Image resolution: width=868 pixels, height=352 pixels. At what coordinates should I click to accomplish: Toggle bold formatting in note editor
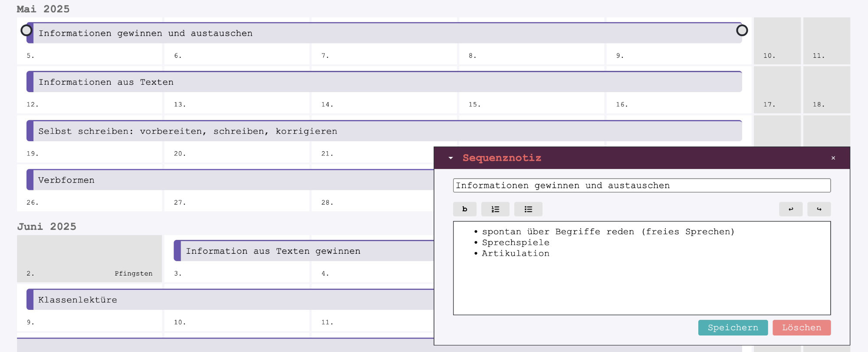[x=464, y=209]
